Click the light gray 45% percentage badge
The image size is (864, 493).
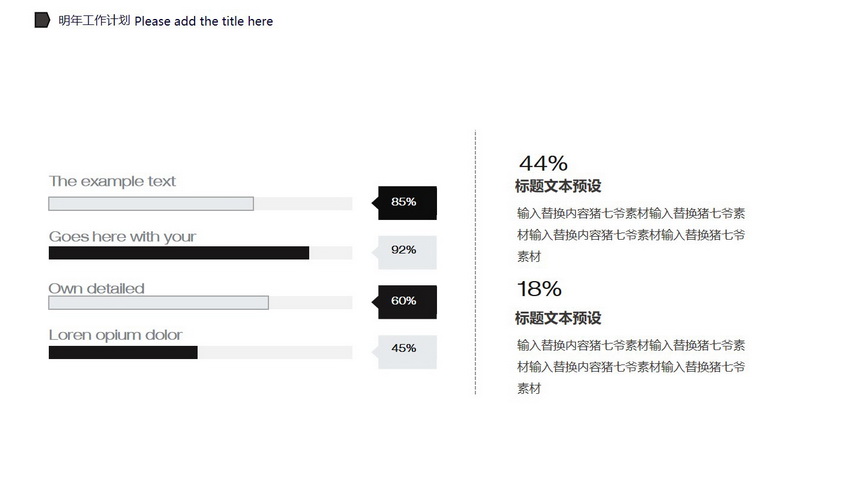pyautogui.click(x=404, y=351)
